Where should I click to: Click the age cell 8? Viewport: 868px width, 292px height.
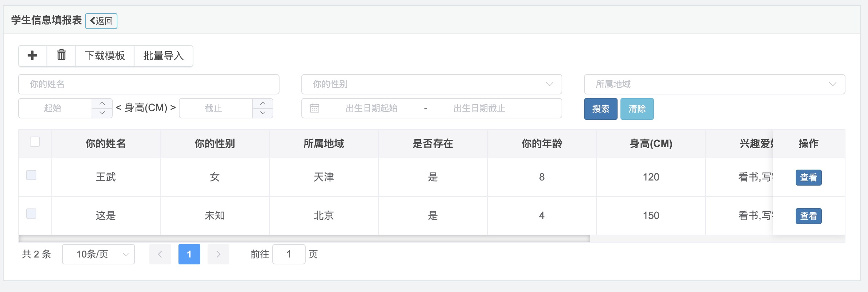tap(542, 177)
